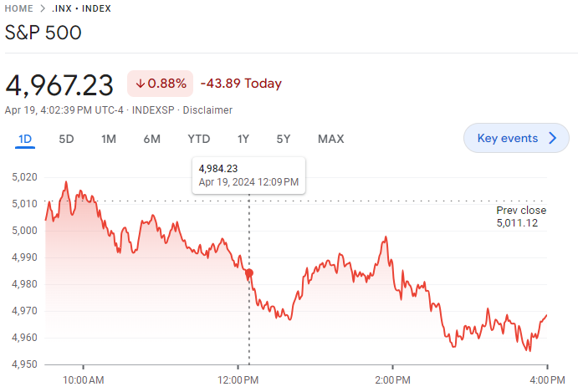The height and width of the screenshot is (392, 578).
Task: Select the 1D time range tab
Action: pos(25,139)
